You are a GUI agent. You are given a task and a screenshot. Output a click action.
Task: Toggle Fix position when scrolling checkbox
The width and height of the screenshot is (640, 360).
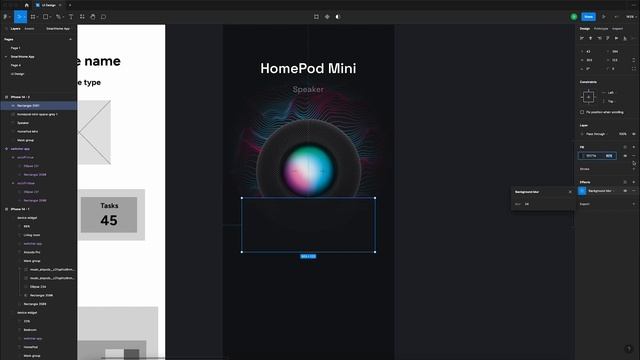coord(582,112)
